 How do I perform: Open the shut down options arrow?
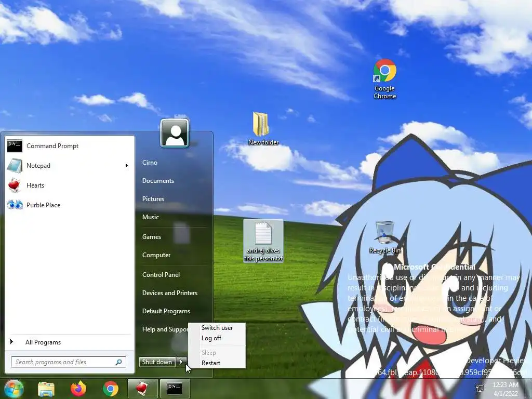tap(181, 362)
